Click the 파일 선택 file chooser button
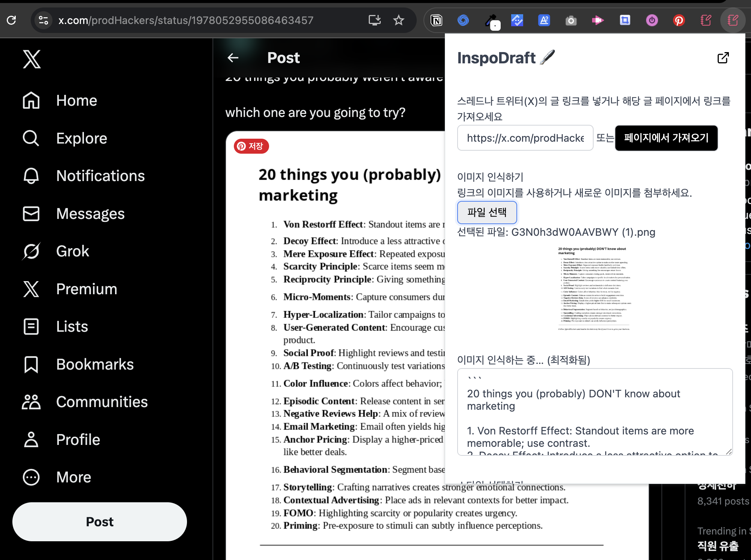 [487, 213]
